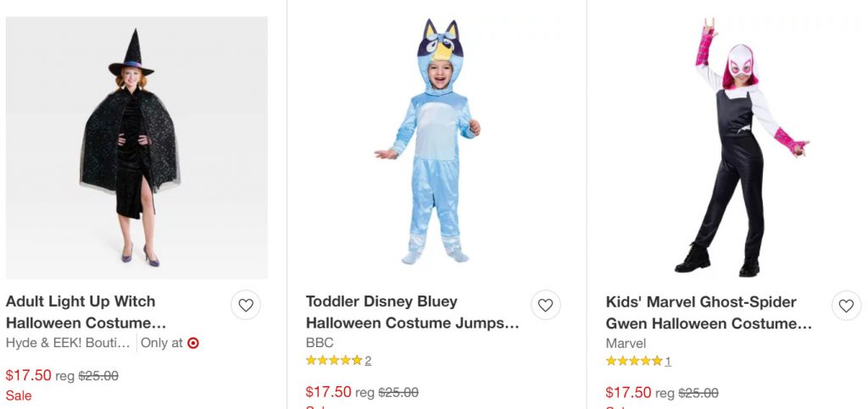Click the Ghost-Spider costume star rating
The height and width of the screenshot is (409, 868).
click(634, 361)
